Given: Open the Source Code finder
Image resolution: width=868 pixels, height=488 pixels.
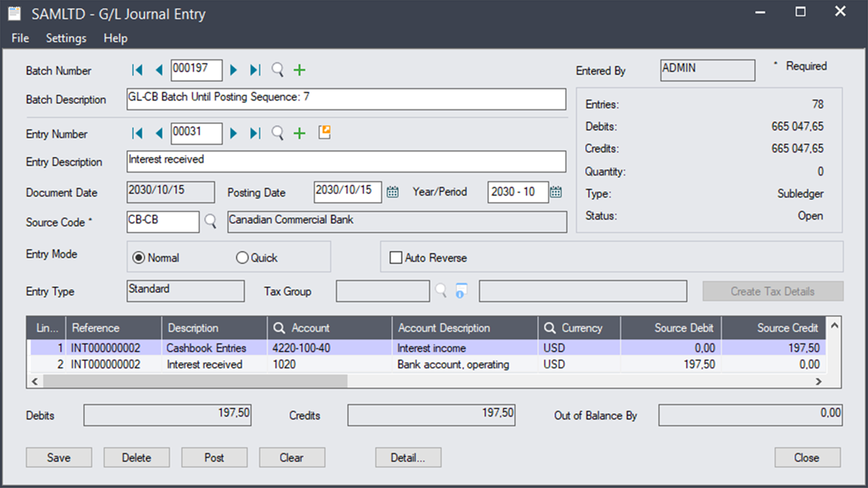Looking at the screenshot, I should point(210,222).
